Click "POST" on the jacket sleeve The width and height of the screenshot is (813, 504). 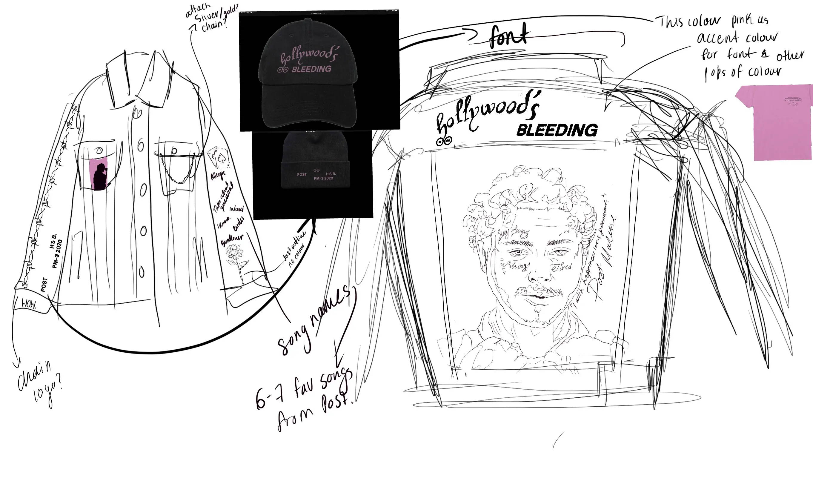click(44, 285)
